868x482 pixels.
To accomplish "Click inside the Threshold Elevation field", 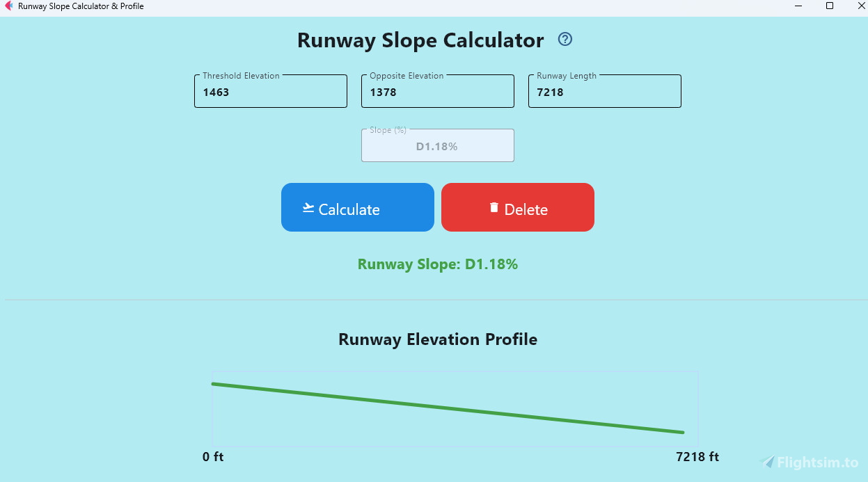I will [x=270, y=93].
